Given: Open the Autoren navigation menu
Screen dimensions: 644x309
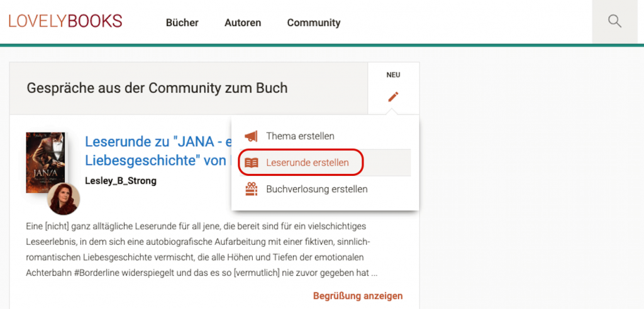Looking at the screenshot, I should 243,23.
